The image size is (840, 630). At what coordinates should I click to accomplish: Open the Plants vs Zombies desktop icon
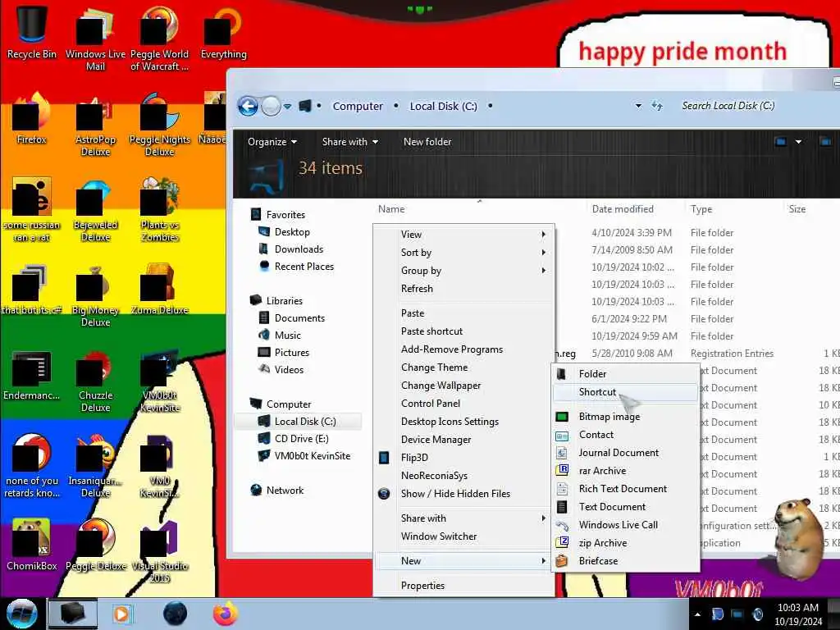(160, 210)
